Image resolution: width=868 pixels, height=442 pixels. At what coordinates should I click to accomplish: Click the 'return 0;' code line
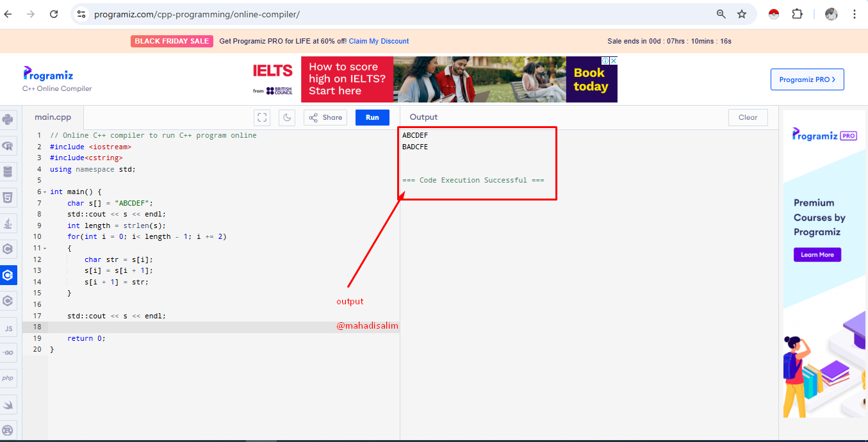click(86, 338)
